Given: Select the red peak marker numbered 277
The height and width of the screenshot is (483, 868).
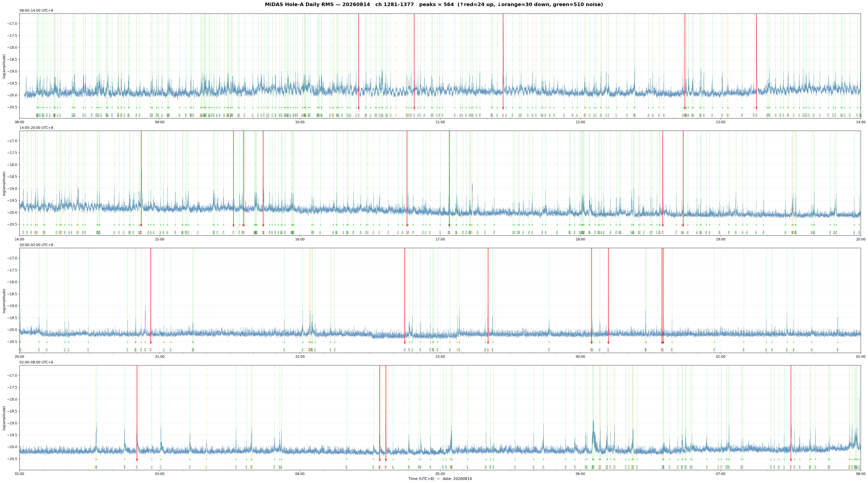Looking at the screenshot, I should (x=233, y=225).
